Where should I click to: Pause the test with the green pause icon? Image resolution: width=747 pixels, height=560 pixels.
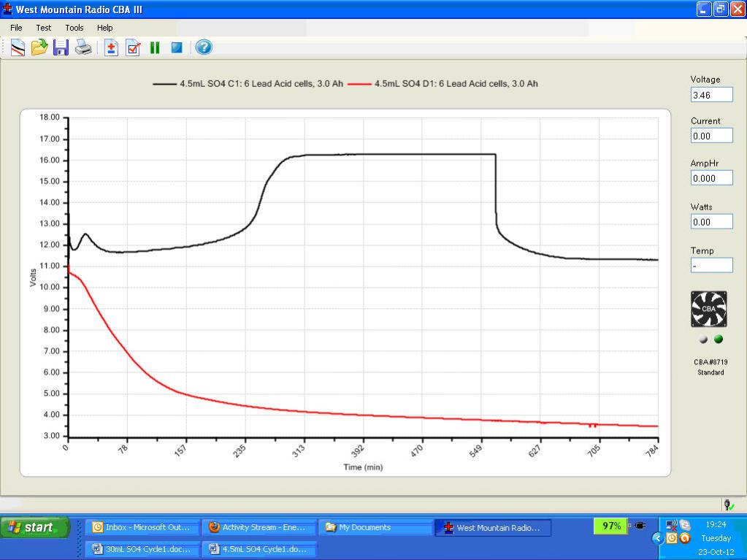pyautogui.click(x=155, y=47)
